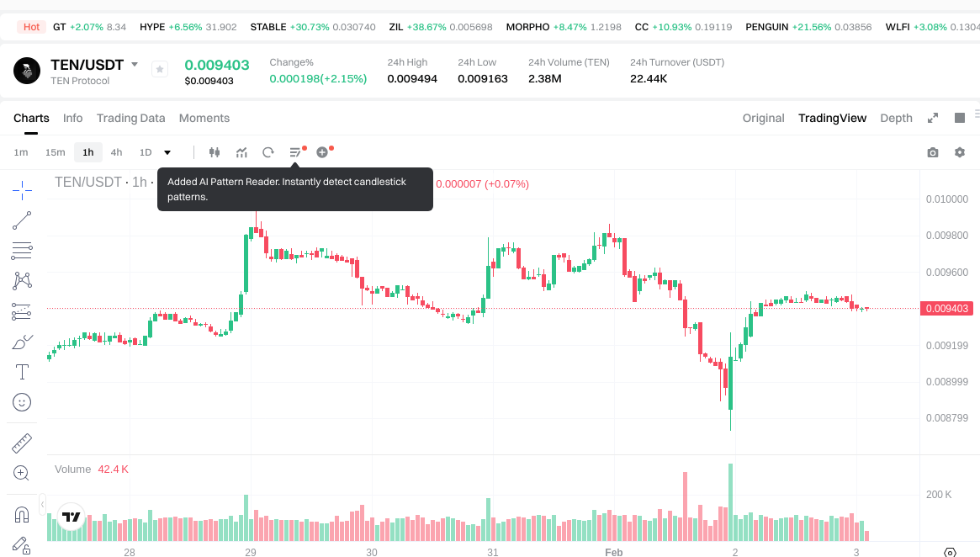Activate the zoom in tool

(23, 473)
